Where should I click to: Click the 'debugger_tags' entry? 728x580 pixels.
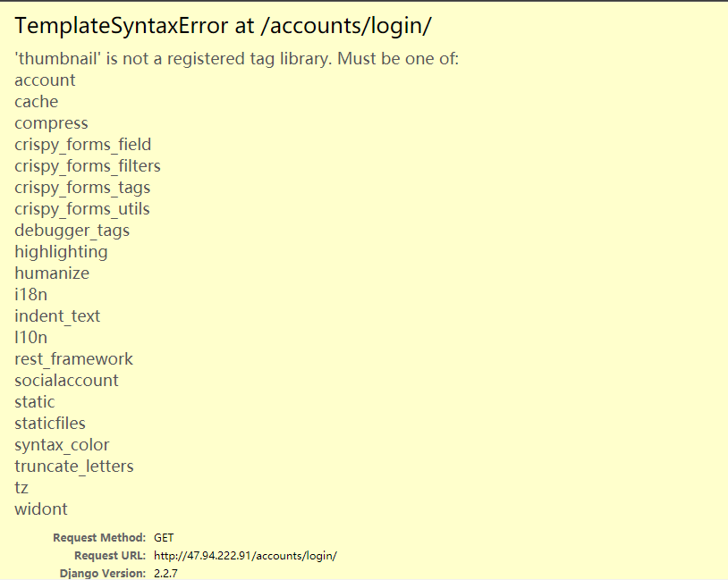coord(72,231)
